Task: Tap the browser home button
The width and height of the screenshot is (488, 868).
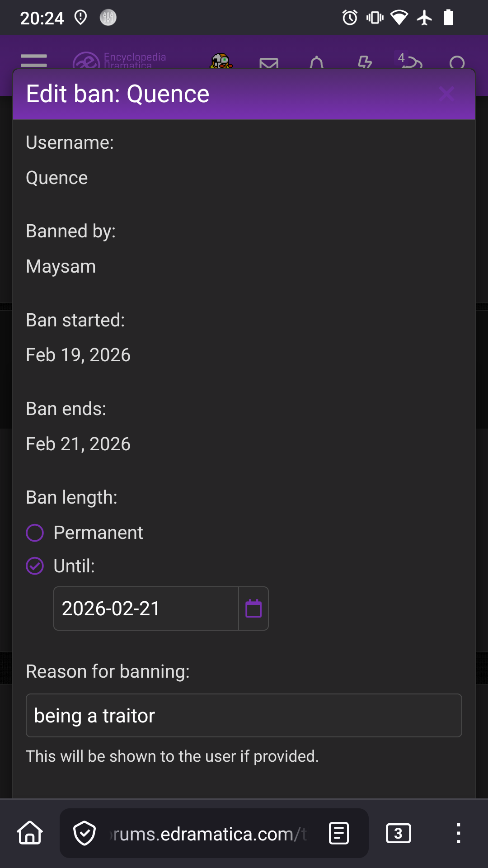Action: click(30, 833)
